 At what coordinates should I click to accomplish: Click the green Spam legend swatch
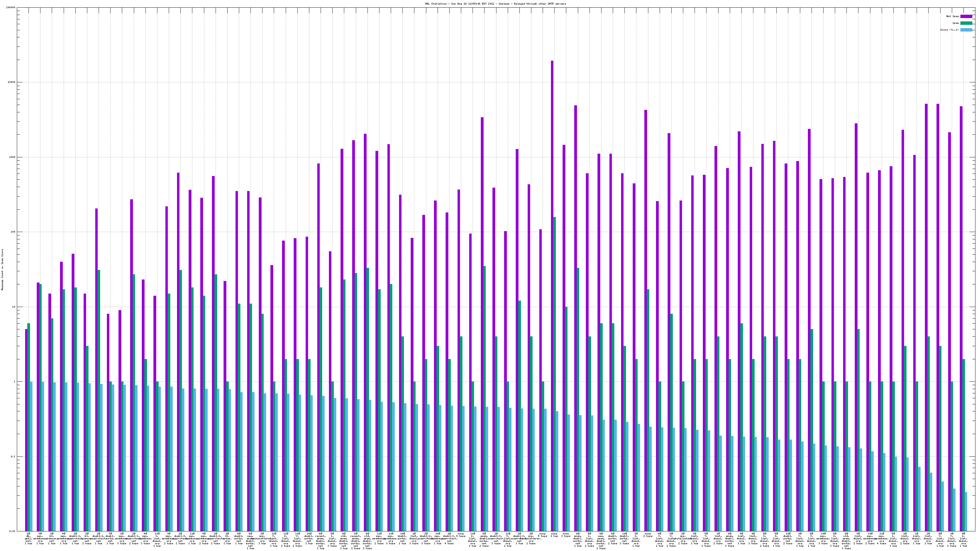tap(966, 23)
